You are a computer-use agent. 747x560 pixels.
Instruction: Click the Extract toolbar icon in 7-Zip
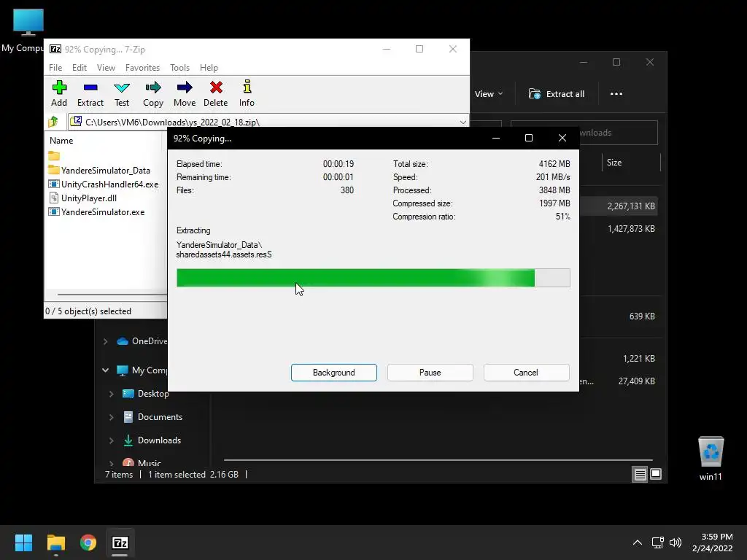tap(90, 93)
